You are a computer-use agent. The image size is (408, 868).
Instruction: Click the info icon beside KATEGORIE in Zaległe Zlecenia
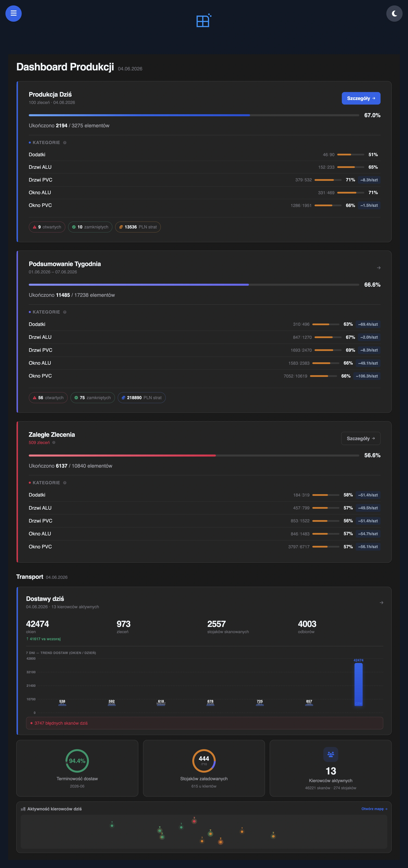[65, 483]
